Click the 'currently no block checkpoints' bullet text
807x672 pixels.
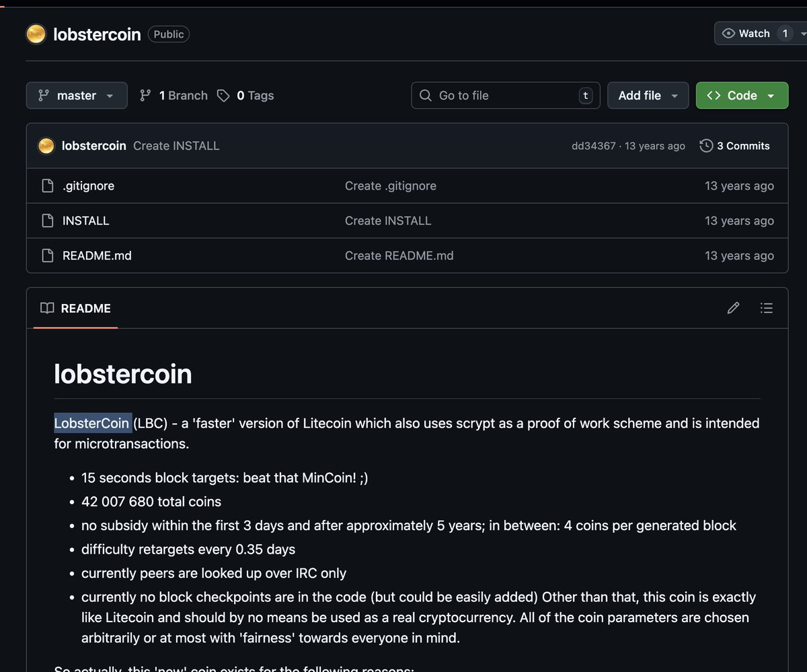(418, 617)
